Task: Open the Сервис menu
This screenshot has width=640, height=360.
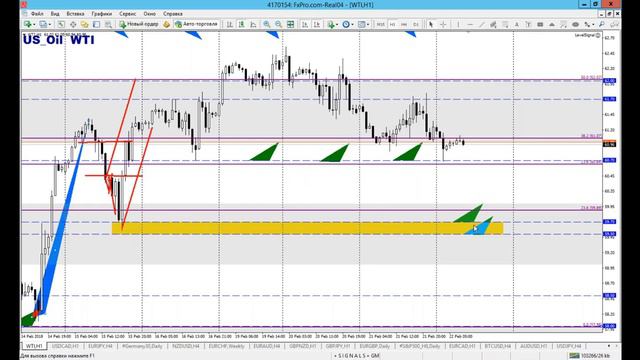Action: (128, 13)
